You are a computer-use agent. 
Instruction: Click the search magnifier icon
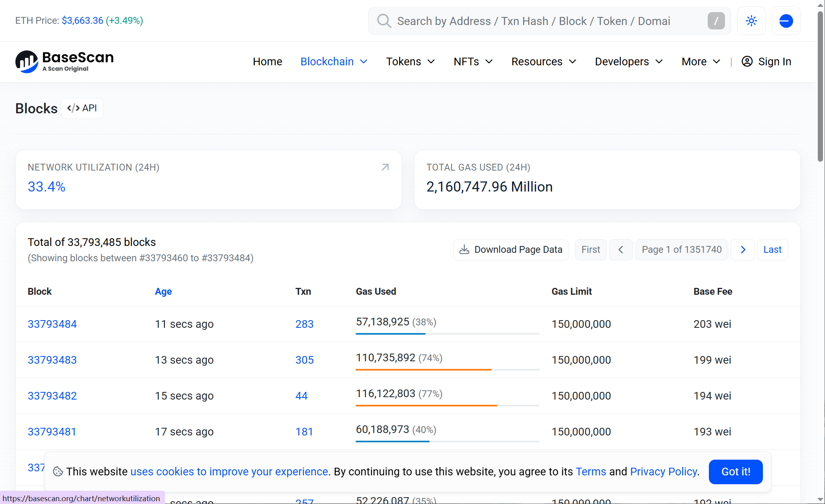pyautogui.click(x=384, y=21)
